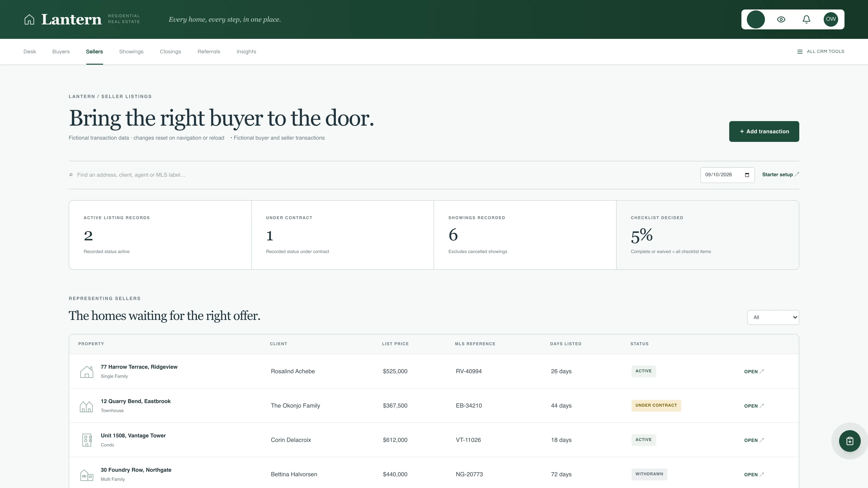Toggle the eye visibility icon in header
Screen dimensions: 868x488
pyautogui.click(x=781, y=19)
